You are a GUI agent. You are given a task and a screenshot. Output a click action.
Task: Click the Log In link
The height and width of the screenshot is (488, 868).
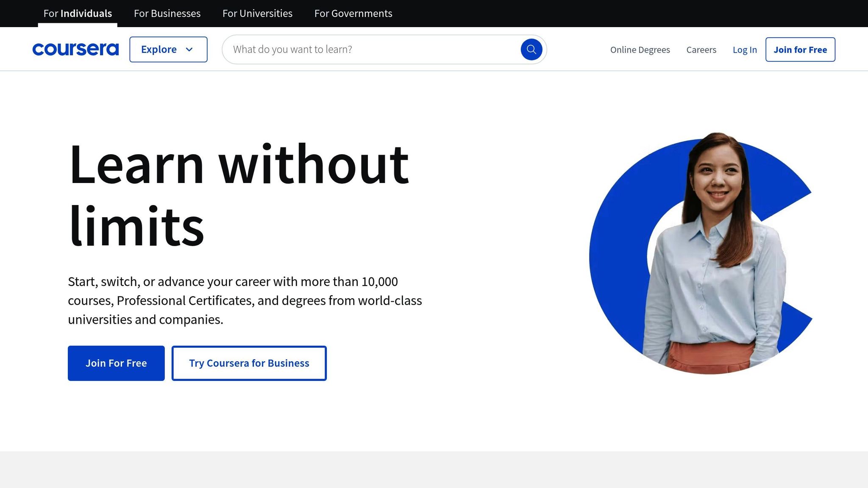coord(745,50)
